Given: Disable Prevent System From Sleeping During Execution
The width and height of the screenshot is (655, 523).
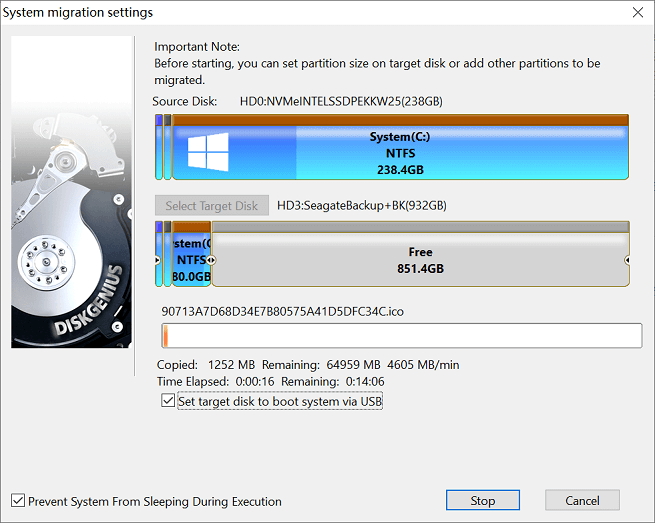Looking at the screenshot, I should coord(18,501).
